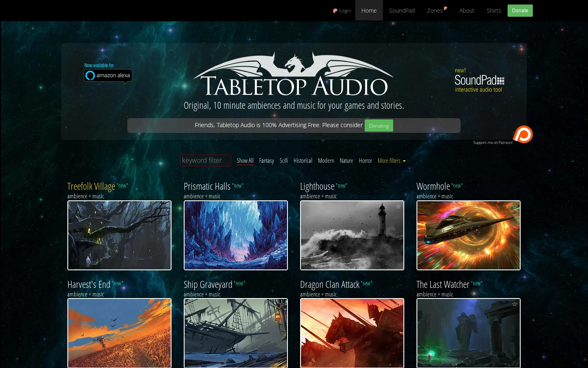
Task: Click the Harvest's End title
Action: coord(89,285)
